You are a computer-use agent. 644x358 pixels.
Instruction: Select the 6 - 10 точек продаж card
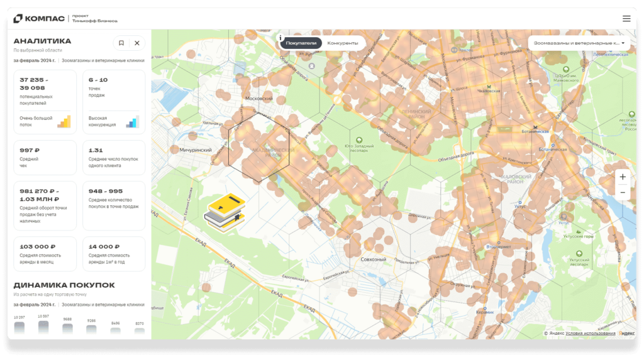(114, 102)
